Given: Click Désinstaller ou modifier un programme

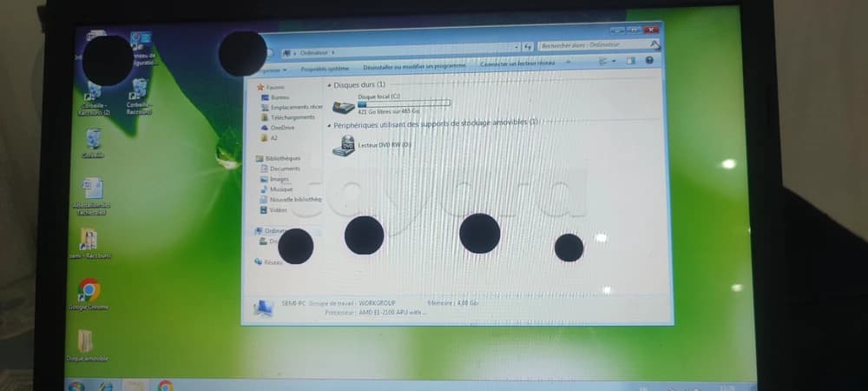Looking at the screenshot, I should point(414,65).
